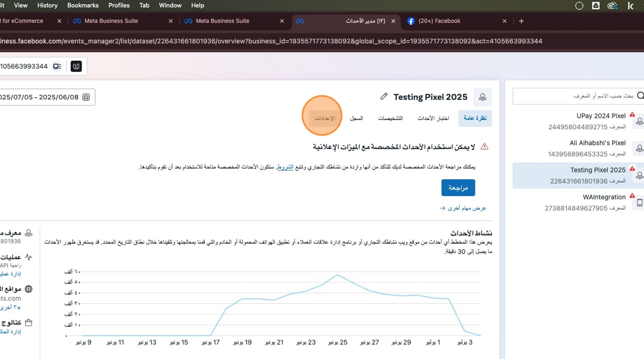Click the activity pulse icon in details panel

click(28, 257)
